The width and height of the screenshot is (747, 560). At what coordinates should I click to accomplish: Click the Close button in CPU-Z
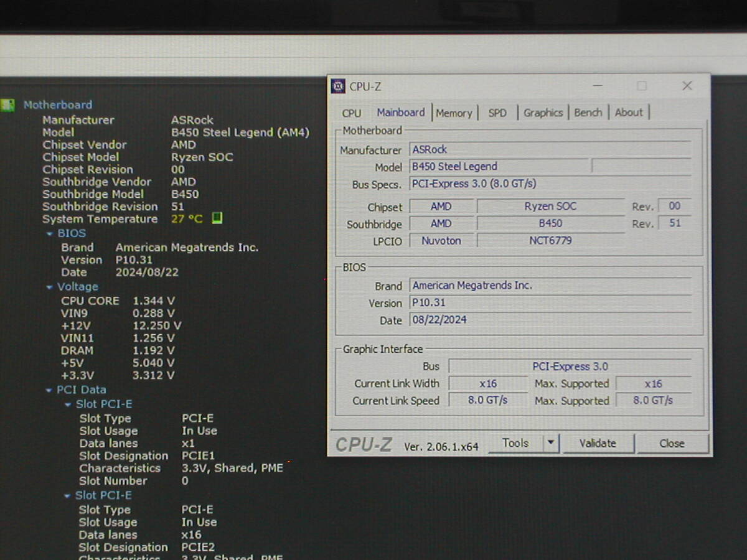pos(672,444)
